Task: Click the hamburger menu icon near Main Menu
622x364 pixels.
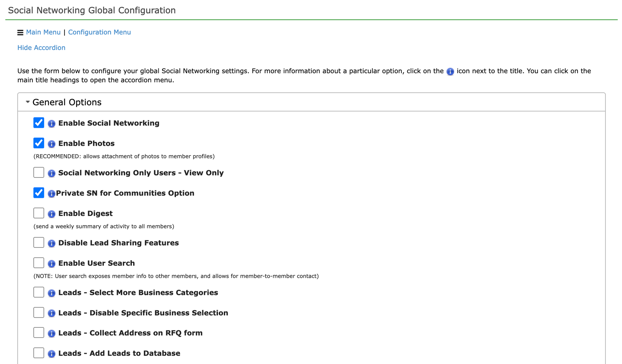Action: (20, 32)
